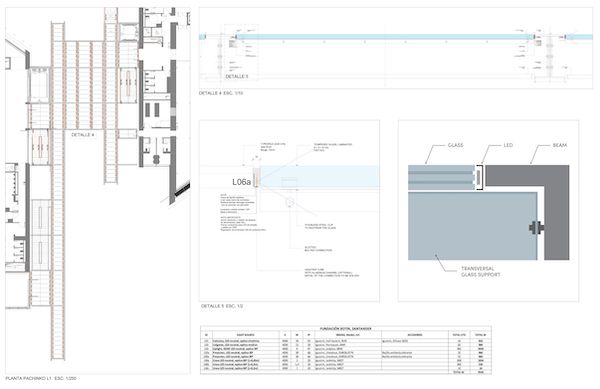Click the SLOTTED BOLTED CONNECTION annotation

point(318,249)
